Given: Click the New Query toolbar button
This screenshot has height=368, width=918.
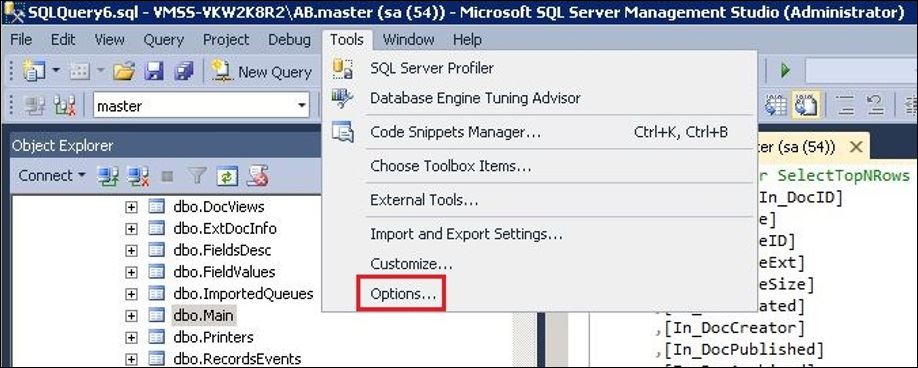Looking at the screenshot, I should [261, 71].
